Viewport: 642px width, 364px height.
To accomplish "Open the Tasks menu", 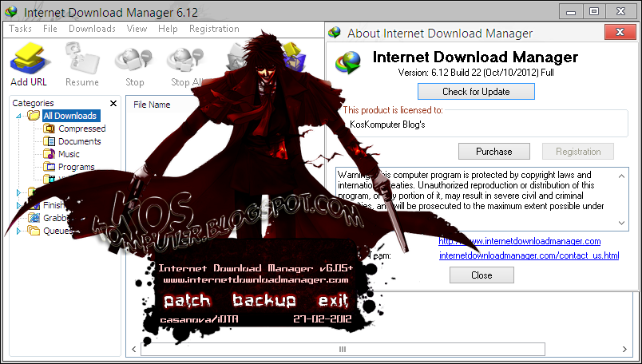I will coord(20,29).
